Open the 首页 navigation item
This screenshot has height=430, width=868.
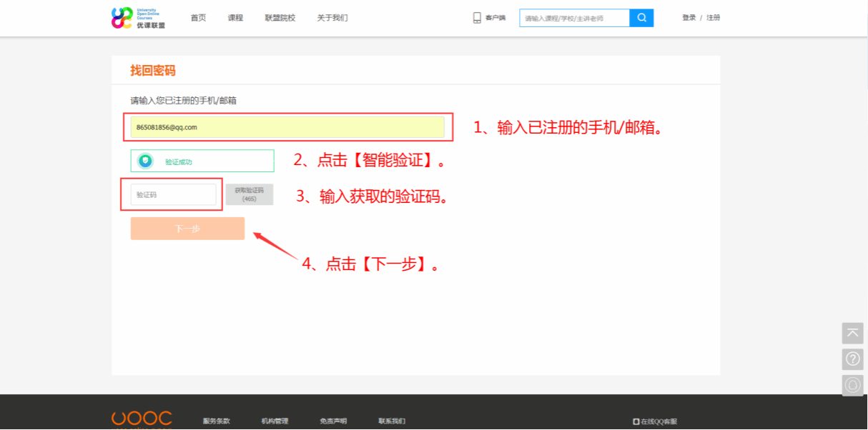198,18
